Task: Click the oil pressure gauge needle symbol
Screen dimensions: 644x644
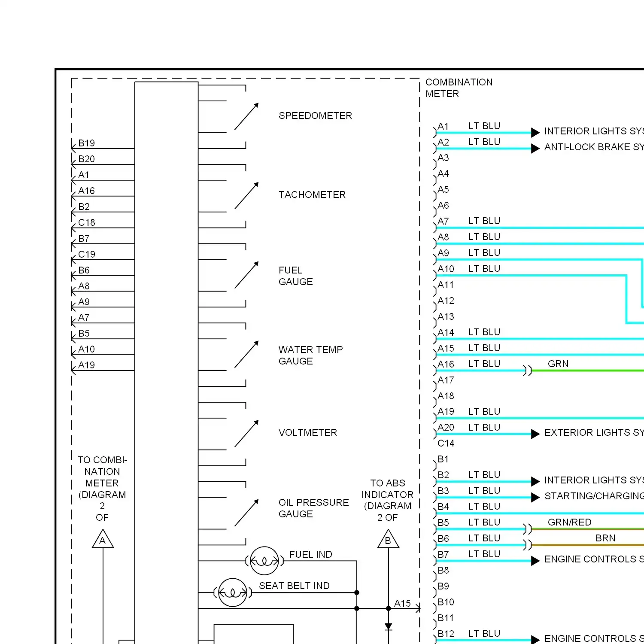Action: pyautogui.click(x=246, y=513)
